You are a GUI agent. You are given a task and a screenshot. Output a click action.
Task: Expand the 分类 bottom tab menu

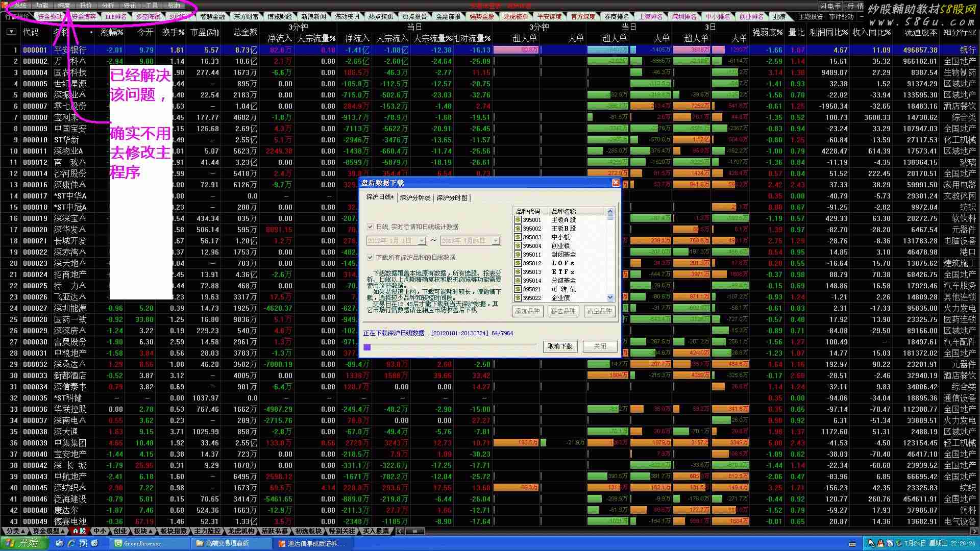pyautogui.click(x=15, y=531)
